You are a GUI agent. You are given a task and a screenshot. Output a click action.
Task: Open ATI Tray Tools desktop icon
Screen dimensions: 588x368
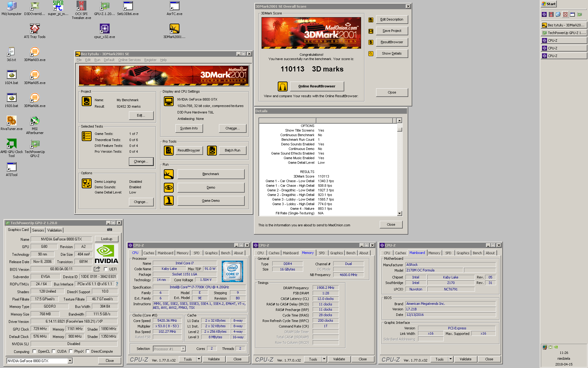tap(35, 31)
